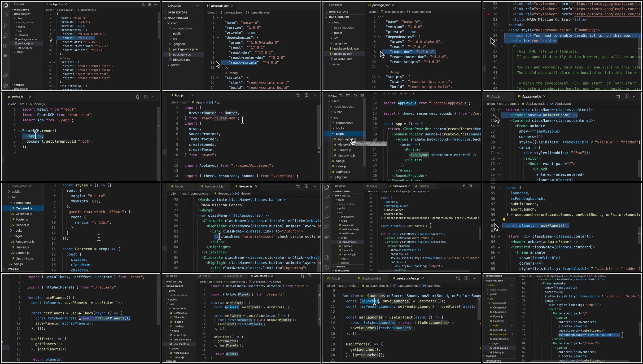The image size is (643, 364).
Task: Refresh the explorer using the circular arrow icon
Action: [355, 96]
